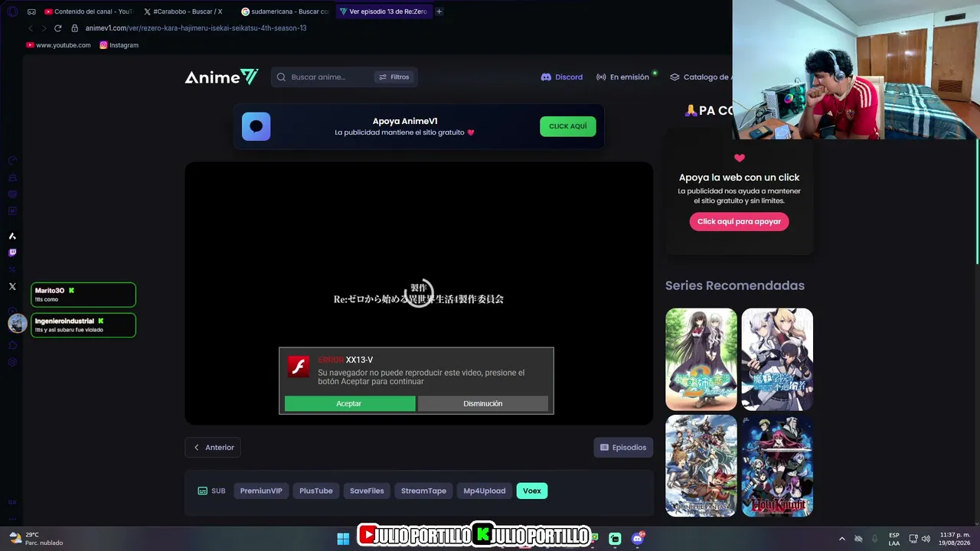
Task: Reload the current page
Action: coord(57,28)
